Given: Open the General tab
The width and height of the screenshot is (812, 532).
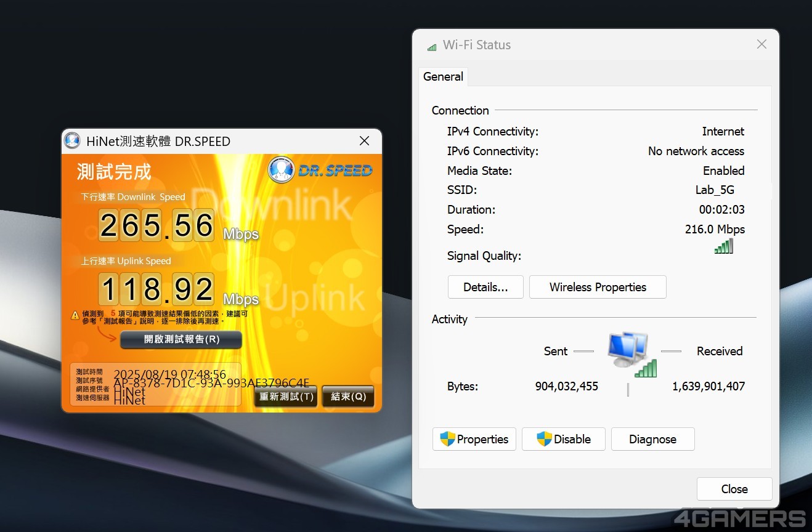Looking at the screenshot, I should click(x=443, y=76).
